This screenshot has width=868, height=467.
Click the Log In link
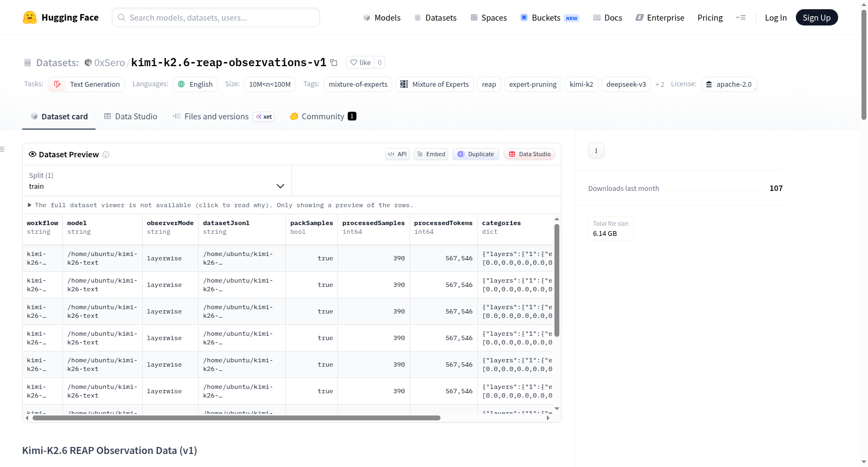[x=776, y=17]
